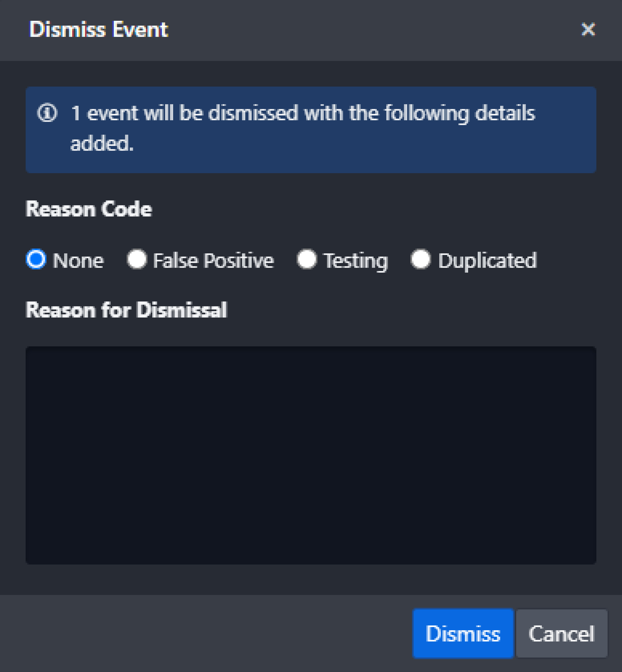Image resolution: width=622 pixels, height=672 pixels.
Task: Select the None reason code radio button
Action: pyautogui.click(x=36, y=259)
